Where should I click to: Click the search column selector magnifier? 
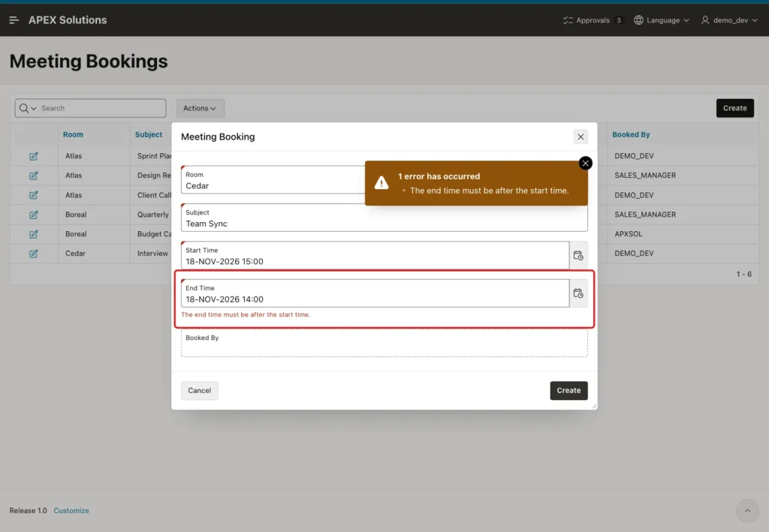[x=28, y=108]
